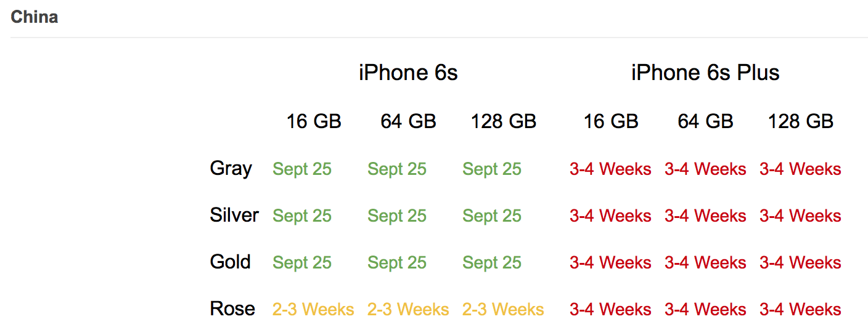The width and height of the screenshot is (868, 335).
Task: Click the 16 GB header under iPhone 6s Plus
Action: [611, 121]
